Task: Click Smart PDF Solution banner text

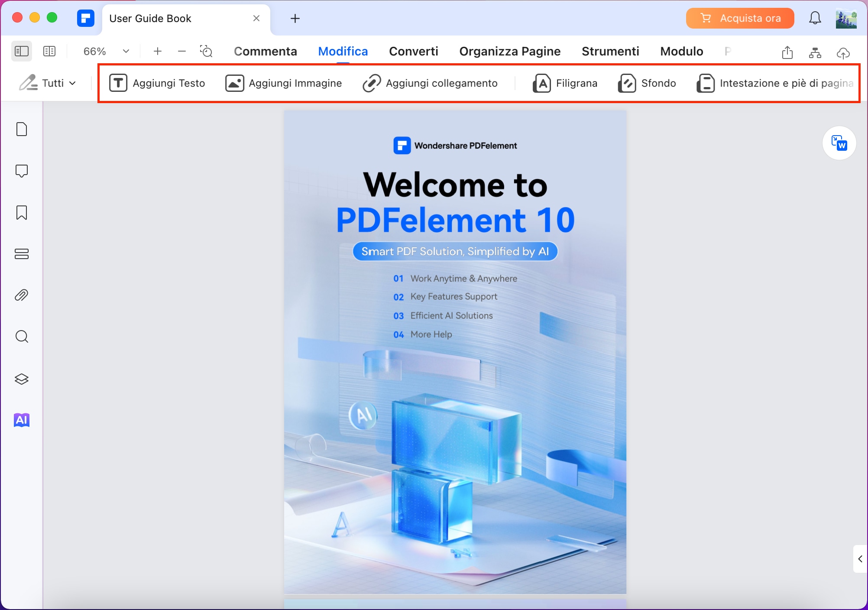Action: point(455,251)
